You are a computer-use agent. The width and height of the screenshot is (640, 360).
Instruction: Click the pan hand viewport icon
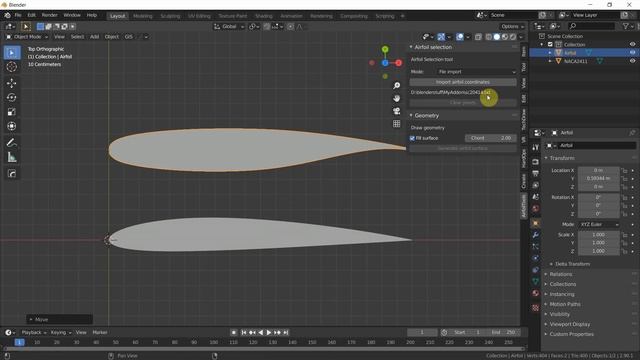[x=396, y=98]
